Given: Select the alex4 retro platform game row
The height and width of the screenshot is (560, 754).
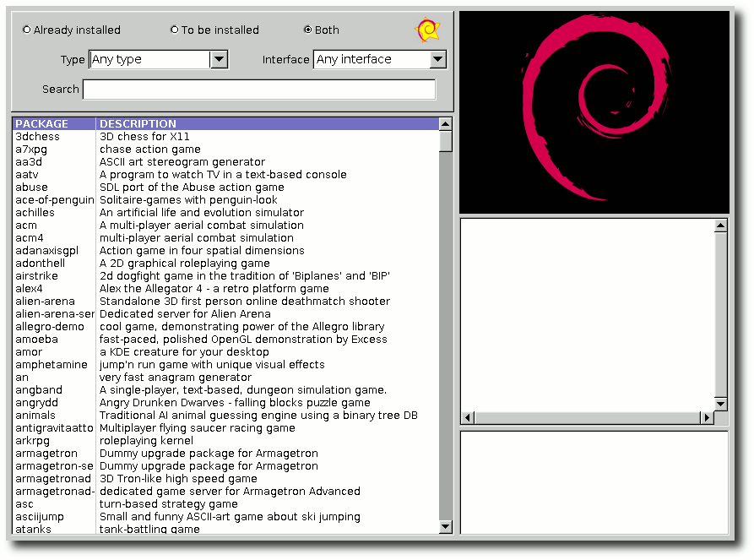Looking at the screenshot, I should click(226, 289).
